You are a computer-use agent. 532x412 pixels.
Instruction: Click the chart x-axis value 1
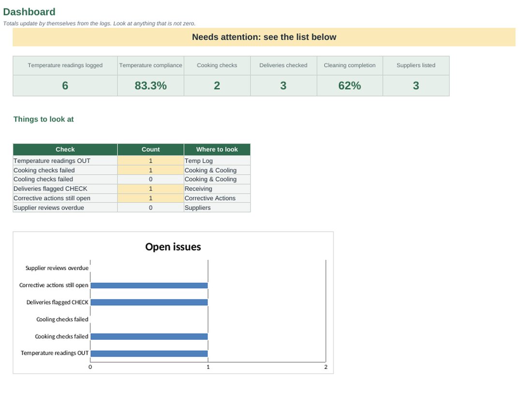click(x=208, y=367)
